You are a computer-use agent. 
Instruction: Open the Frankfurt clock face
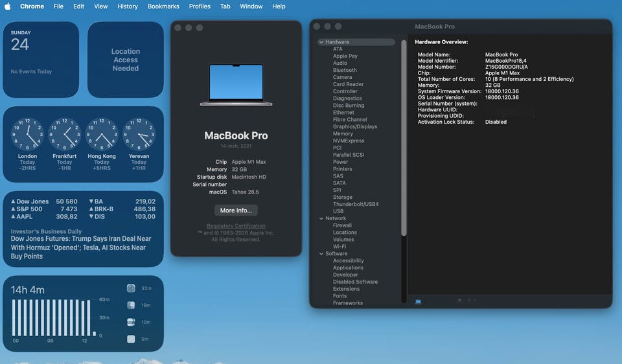coord(65,134)
